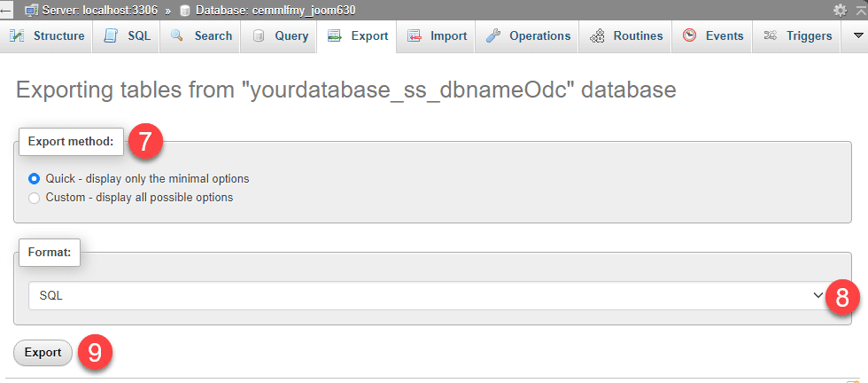This screenshot has width=868, height=383.
Task: Expand more tabs arrow after Triggers
Action: point(856,36)
